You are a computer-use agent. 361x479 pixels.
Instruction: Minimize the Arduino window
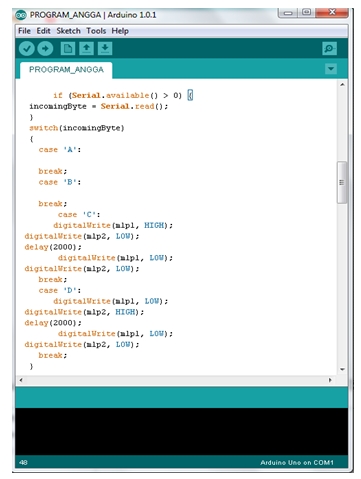pos(289,13)
